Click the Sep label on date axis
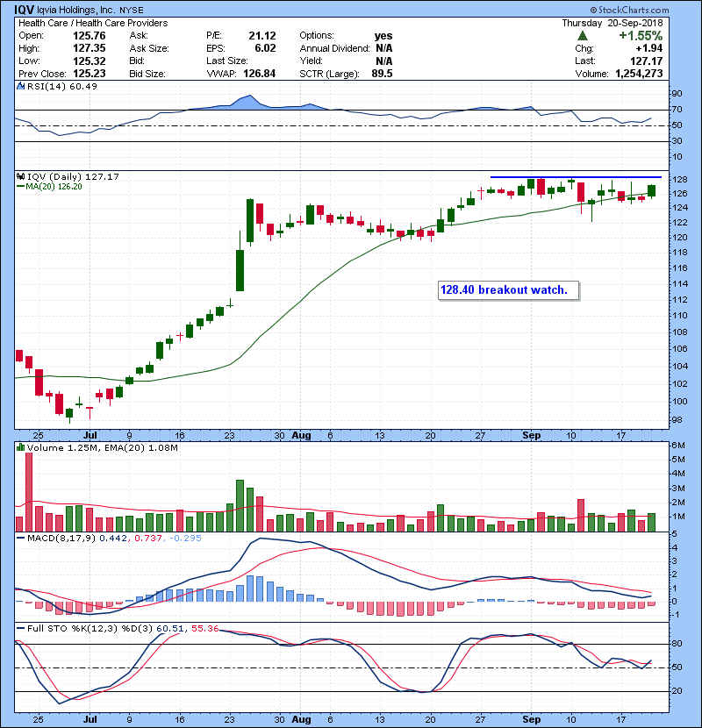This screenshot has width=702, height=728. (x=530, y=434)
